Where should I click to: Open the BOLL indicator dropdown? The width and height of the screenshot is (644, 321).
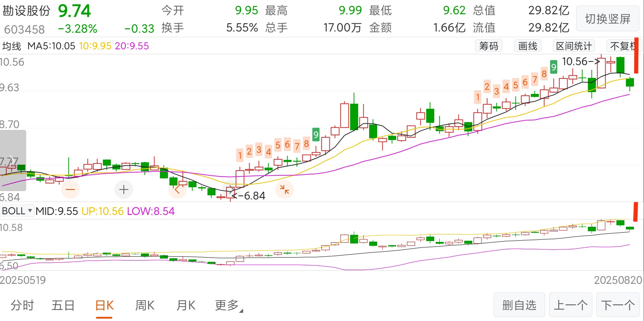pyautogui.click(x=17, y=211)
